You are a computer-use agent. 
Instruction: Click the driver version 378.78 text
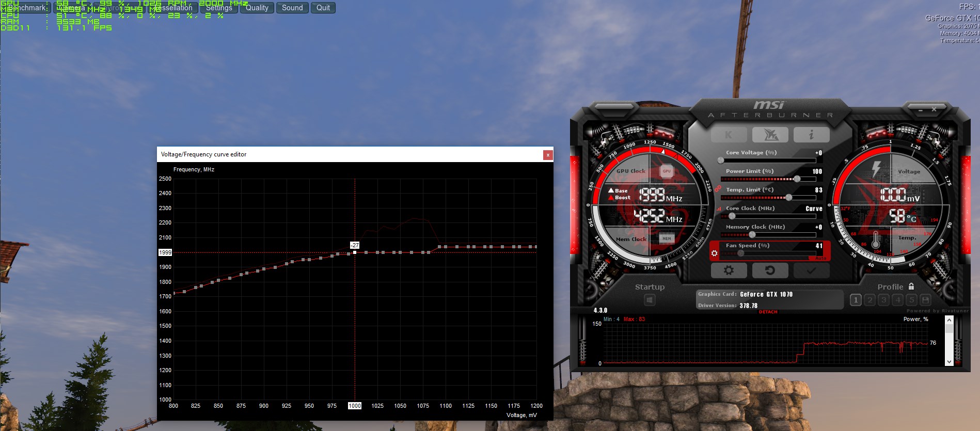(x=748, y=306)
